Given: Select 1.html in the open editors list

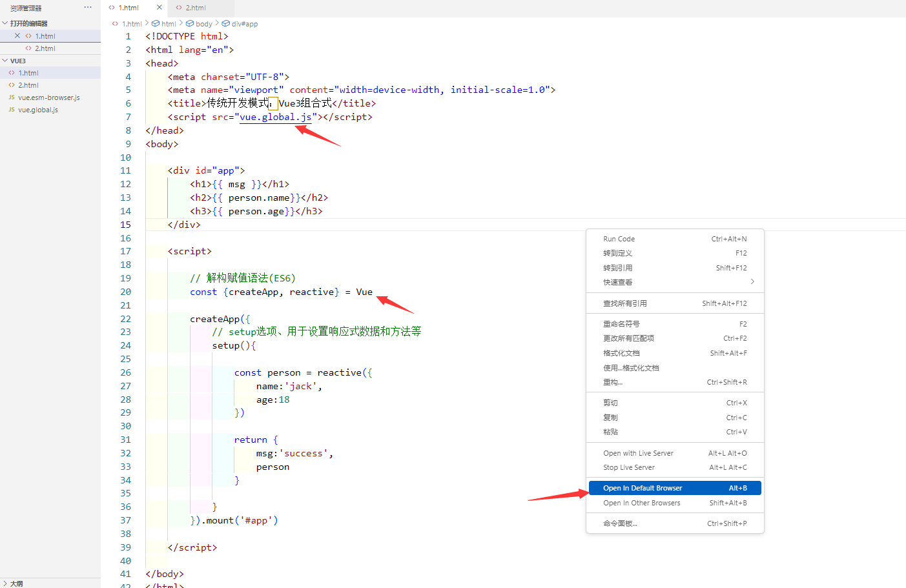Looking at the screenshot, I should click(50, 36).
